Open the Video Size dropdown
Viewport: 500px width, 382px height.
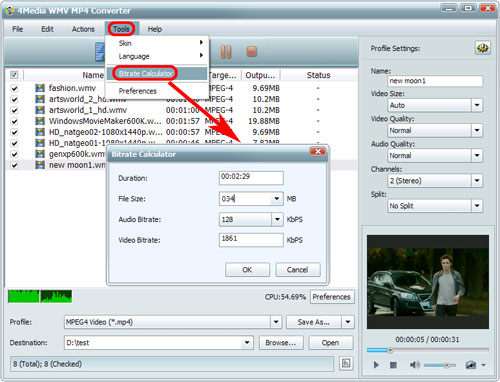tap(477, 105)
